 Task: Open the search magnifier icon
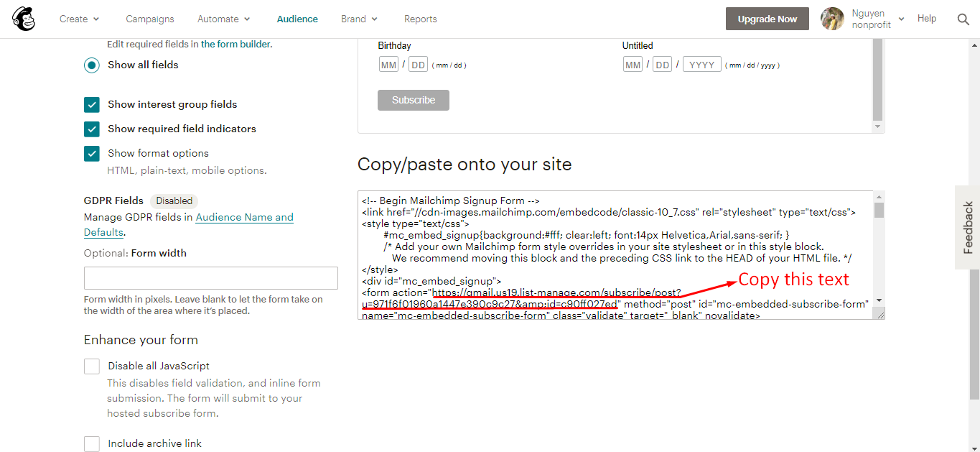click(963, 19)
